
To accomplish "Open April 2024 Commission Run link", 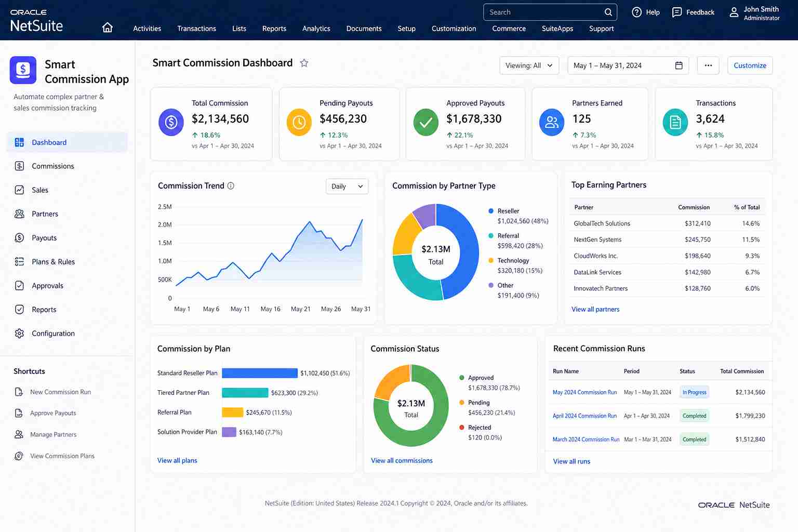I will (x=584, y=416).
